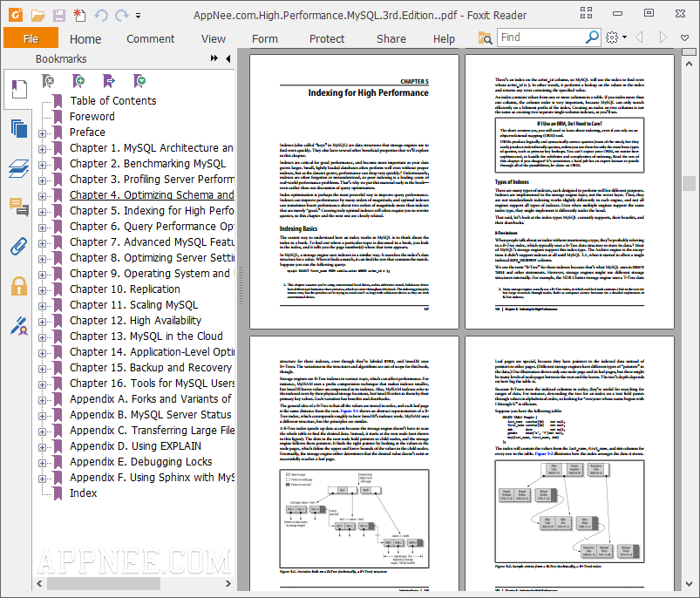
Task: Undo the last action
Action: [101, 16]
